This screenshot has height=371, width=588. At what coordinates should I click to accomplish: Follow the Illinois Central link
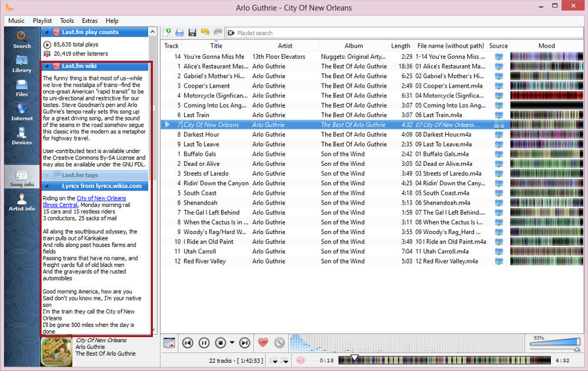(60, 205)
